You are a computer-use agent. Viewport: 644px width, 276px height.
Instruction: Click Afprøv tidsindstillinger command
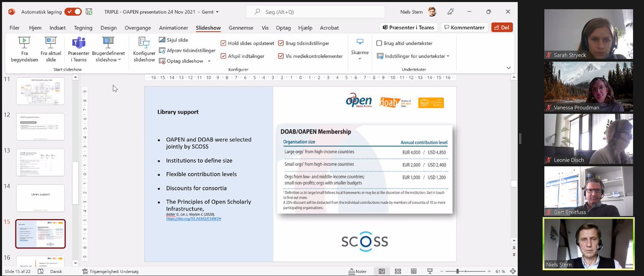187,50
